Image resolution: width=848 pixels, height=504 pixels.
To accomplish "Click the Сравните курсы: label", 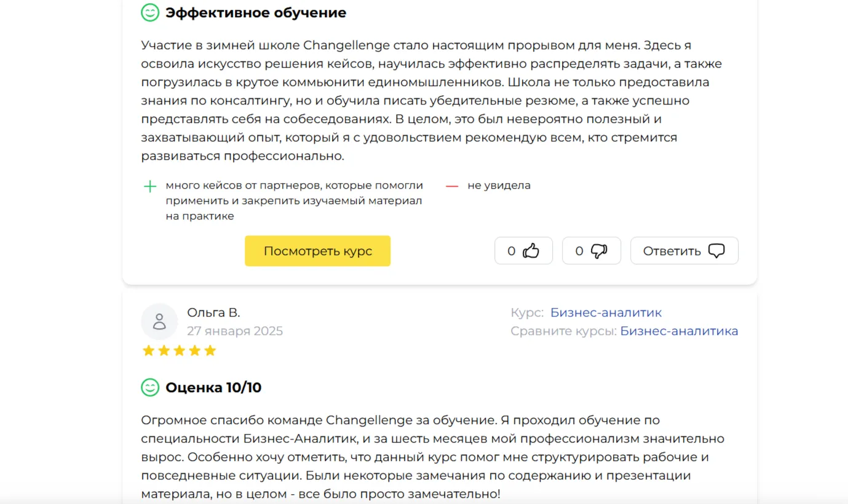I will (563, 331).
